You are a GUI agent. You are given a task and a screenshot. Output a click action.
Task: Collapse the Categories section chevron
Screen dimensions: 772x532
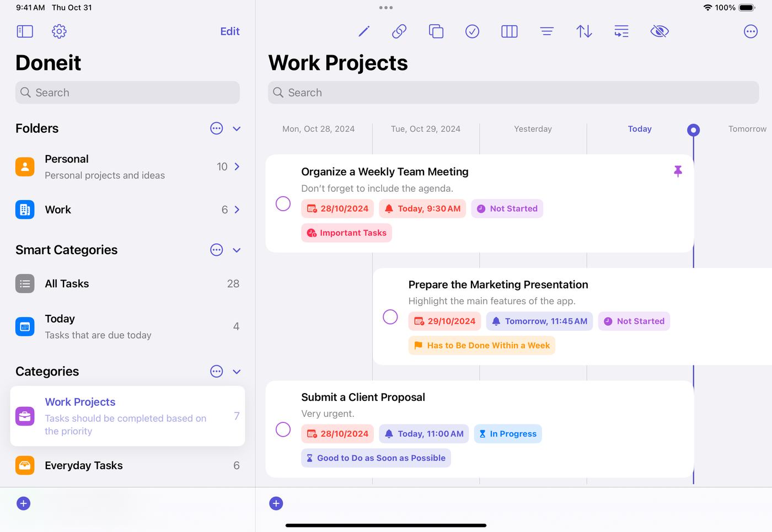(237, 372)
